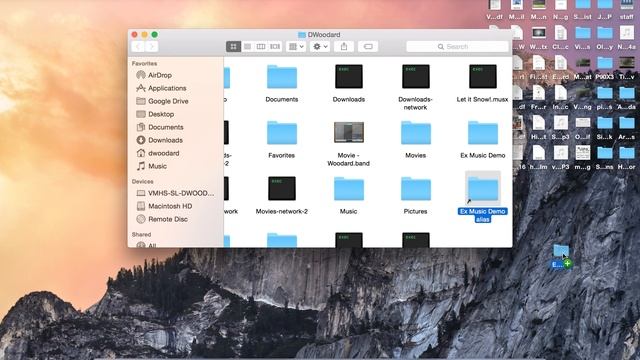
Task: Click the Ex Music Demo alias name label
Action: (482, 215)
